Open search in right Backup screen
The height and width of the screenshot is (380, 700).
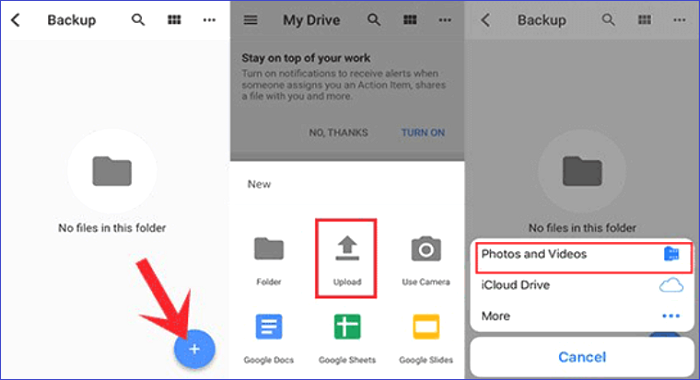click(x=608, y=20)
